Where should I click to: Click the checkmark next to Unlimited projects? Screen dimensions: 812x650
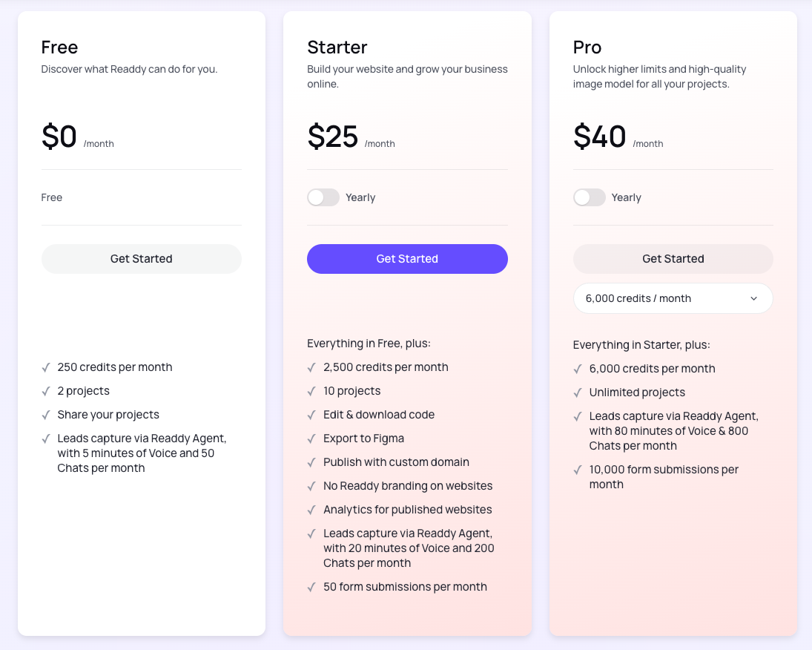[x=578, y=393]
